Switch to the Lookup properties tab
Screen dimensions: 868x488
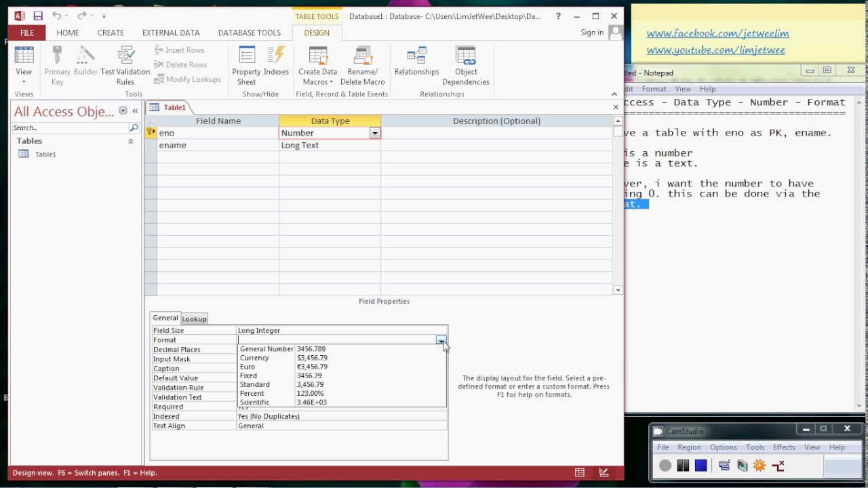(x=194, y=319)
